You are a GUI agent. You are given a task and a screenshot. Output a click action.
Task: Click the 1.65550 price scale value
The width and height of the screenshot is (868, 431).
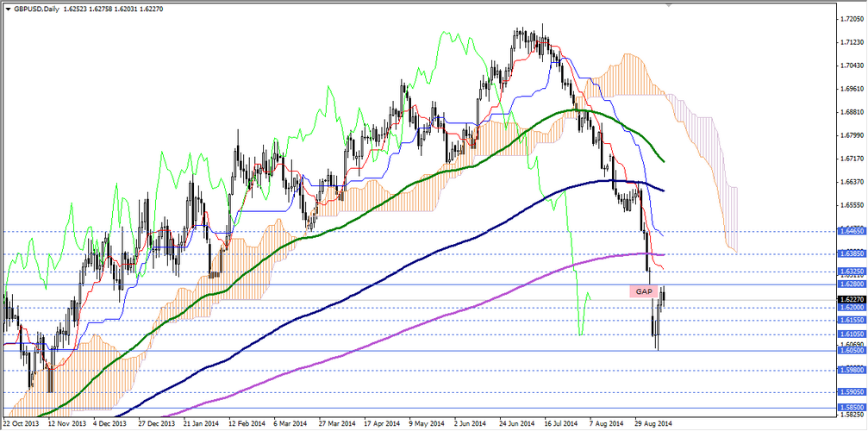[x=852, y=204]
